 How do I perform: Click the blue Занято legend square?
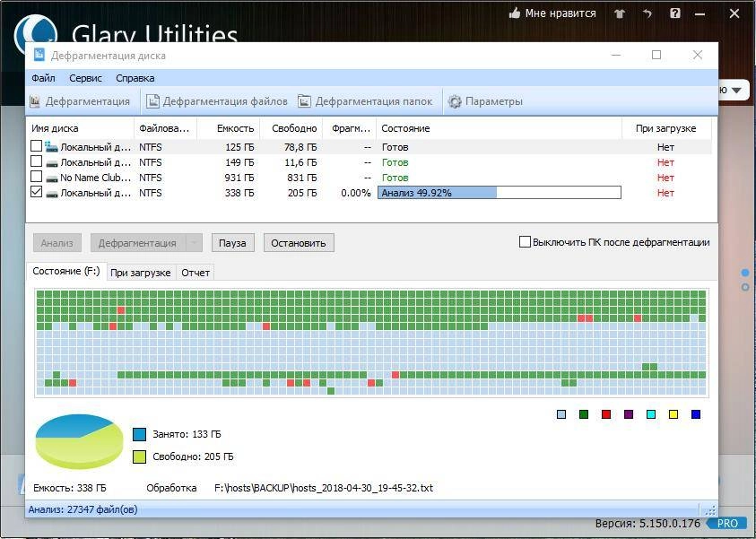pyautogui.click(x=139, y=434)
